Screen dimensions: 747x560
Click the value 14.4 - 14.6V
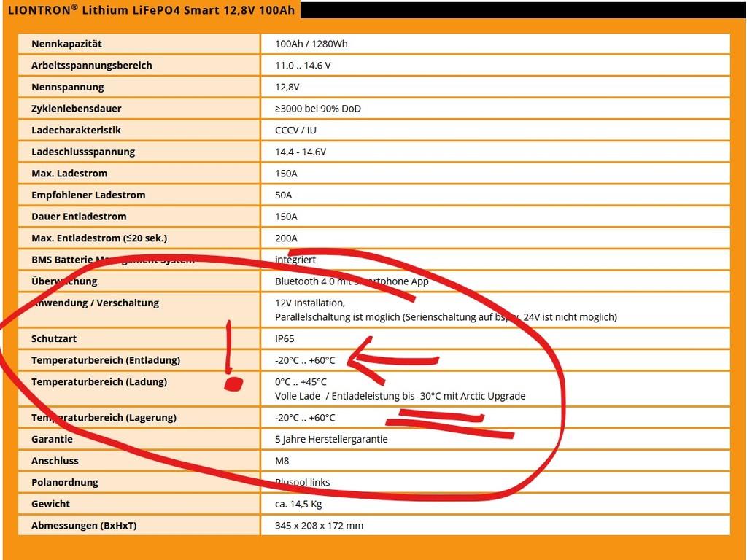(x=300, y=152)
